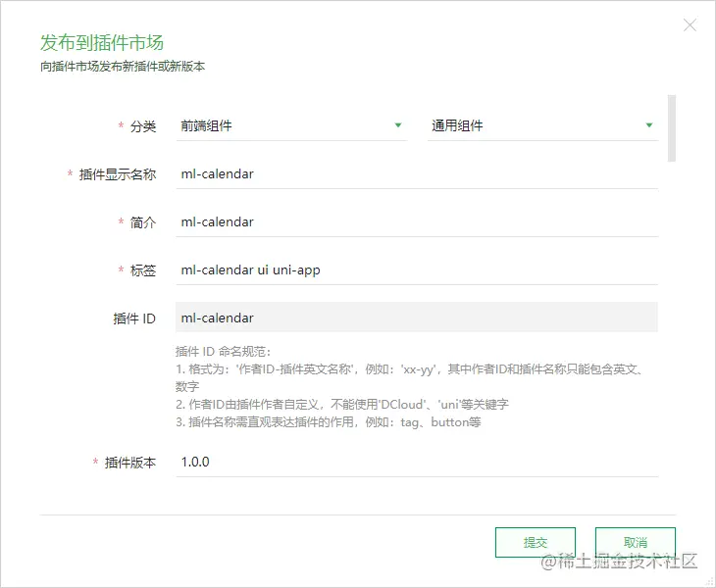Close the 发布到插件市场 dialog with X
Viewport: 716px width, 588px height.
pyautogui.click(x=690, y=25)
